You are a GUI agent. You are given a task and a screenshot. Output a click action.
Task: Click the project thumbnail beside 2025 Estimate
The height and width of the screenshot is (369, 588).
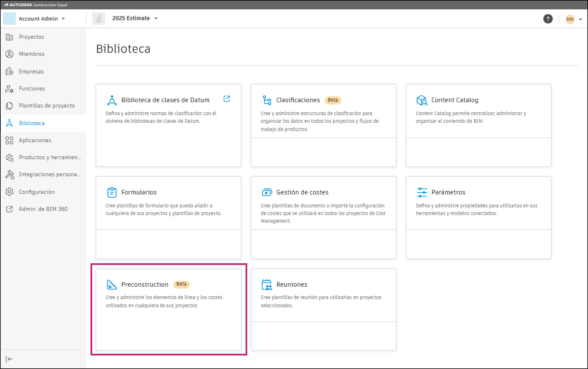[99, 18]
